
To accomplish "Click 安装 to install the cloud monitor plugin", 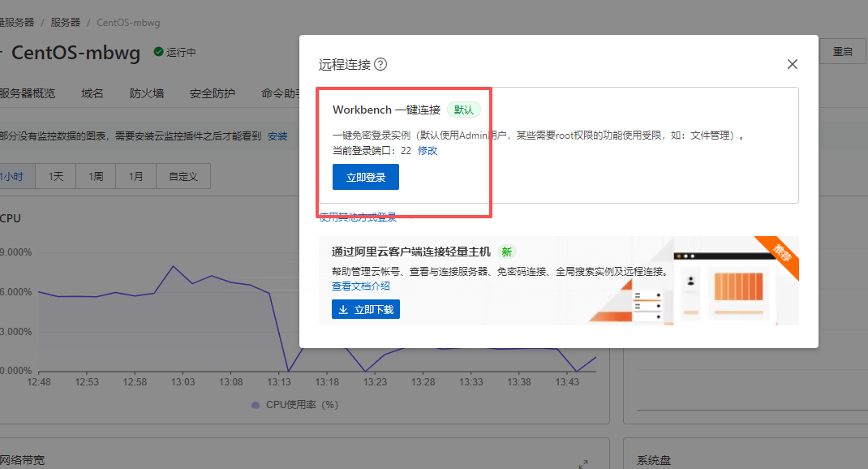I will pyautogui.click(x=277, y=136).
